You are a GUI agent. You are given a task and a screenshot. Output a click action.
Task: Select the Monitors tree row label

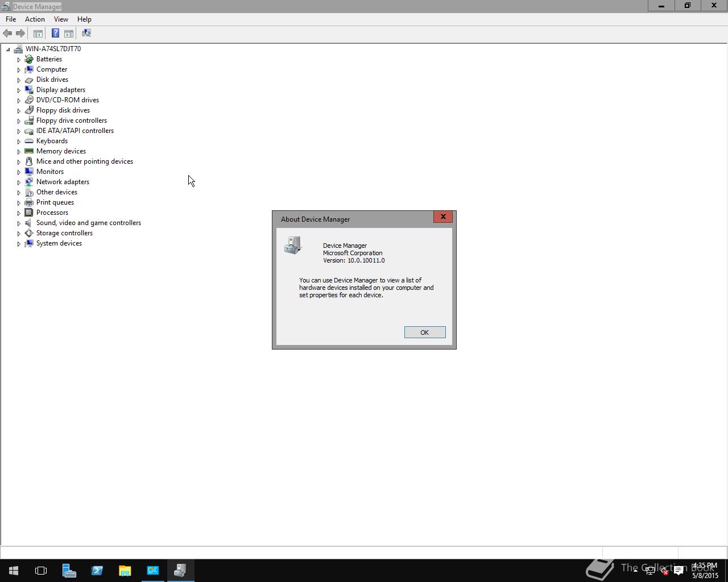pyautogui.click(x=50, y=172)
